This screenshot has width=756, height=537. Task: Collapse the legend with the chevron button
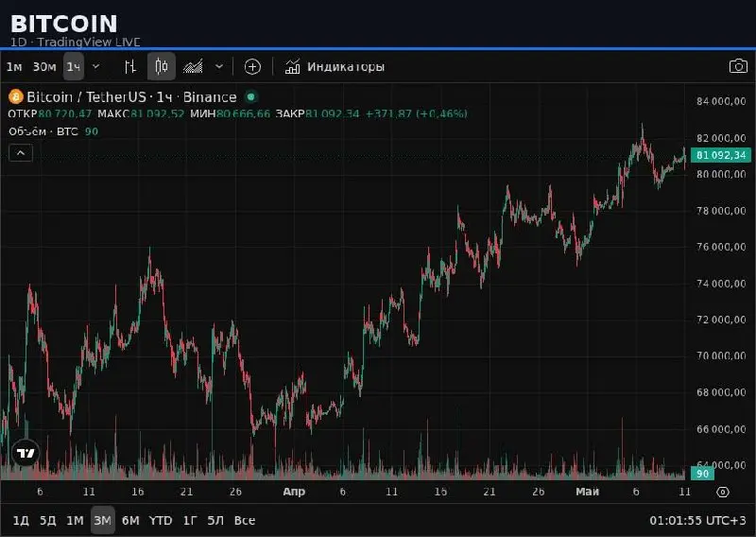(21, 153)
